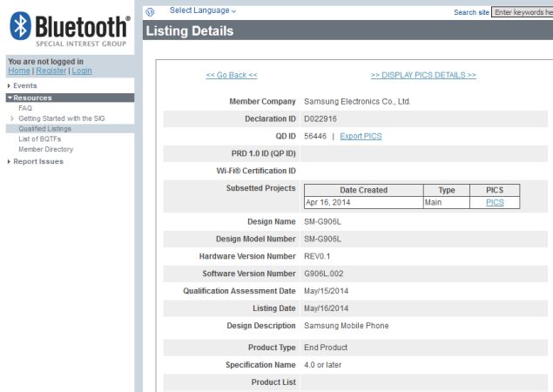Image resolution: width=553 pixels, height=392 pixels.
Task: Click the globe language icon
Action: pyautogui.click(x=151, y=12)
